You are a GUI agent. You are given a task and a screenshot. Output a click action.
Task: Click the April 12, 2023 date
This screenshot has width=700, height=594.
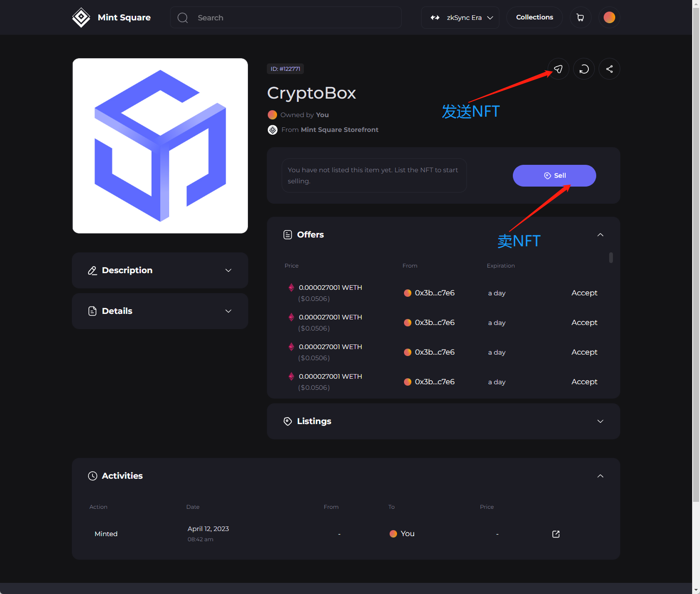coord(208,529)
